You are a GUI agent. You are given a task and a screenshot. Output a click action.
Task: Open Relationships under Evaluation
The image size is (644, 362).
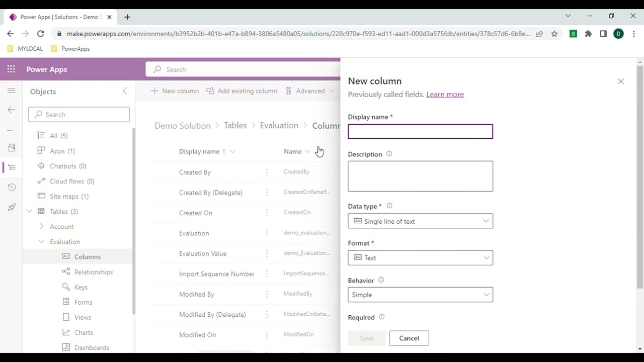pyautogui.click(x=93, y=272)
